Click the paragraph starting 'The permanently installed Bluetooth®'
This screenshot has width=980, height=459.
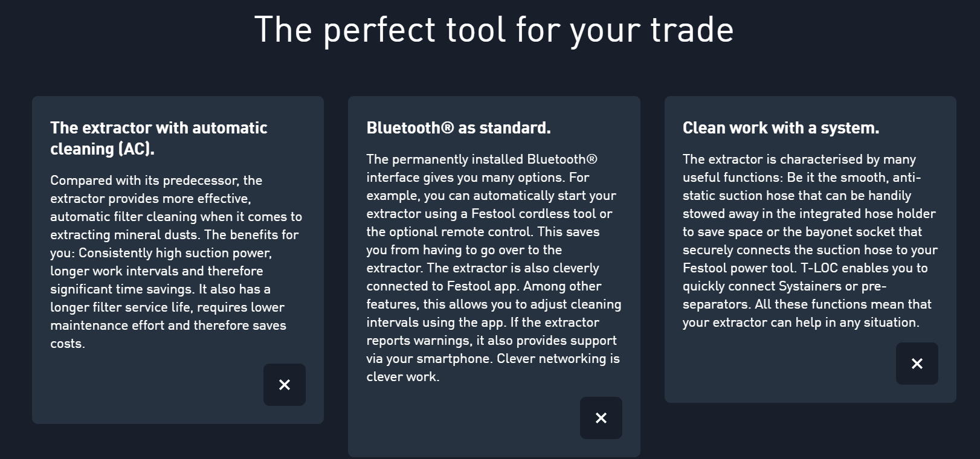[494, 268]
